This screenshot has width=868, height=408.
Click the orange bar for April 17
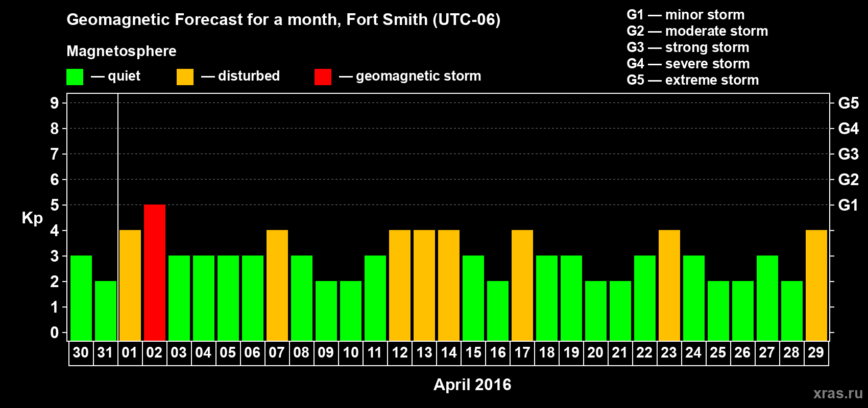pyautogui.click(x=522, y=285)
